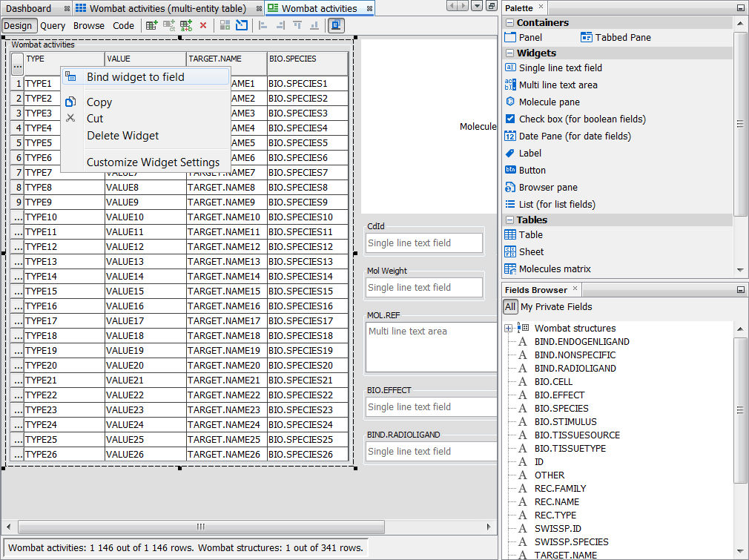Viewport: 749px width, 560px height.
Task: Collapse the Widgets section in Palette
Action: click(509, 53)
